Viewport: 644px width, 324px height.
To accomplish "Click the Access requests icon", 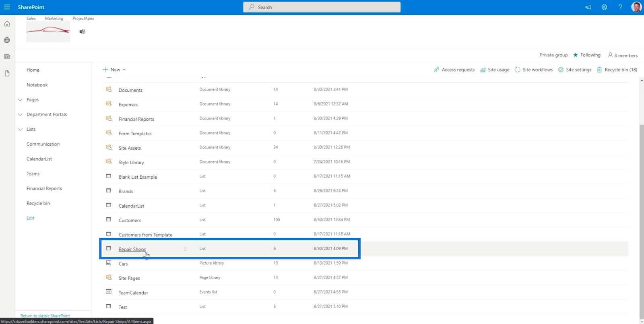I will 436,70.
